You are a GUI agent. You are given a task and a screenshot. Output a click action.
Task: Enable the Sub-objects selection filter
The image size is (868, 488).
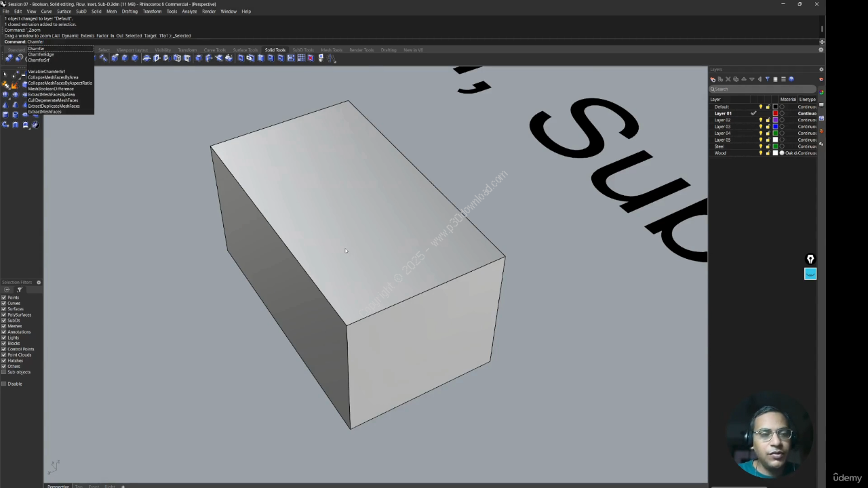4,372
